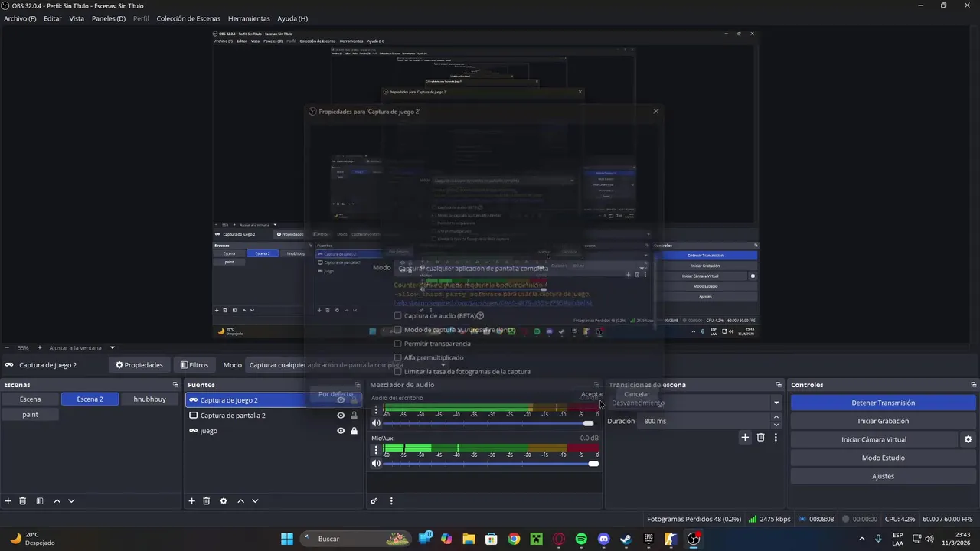The image size is (980, 551).
Task: Open Herramientas menu
Action: click(x=249, y=18)
